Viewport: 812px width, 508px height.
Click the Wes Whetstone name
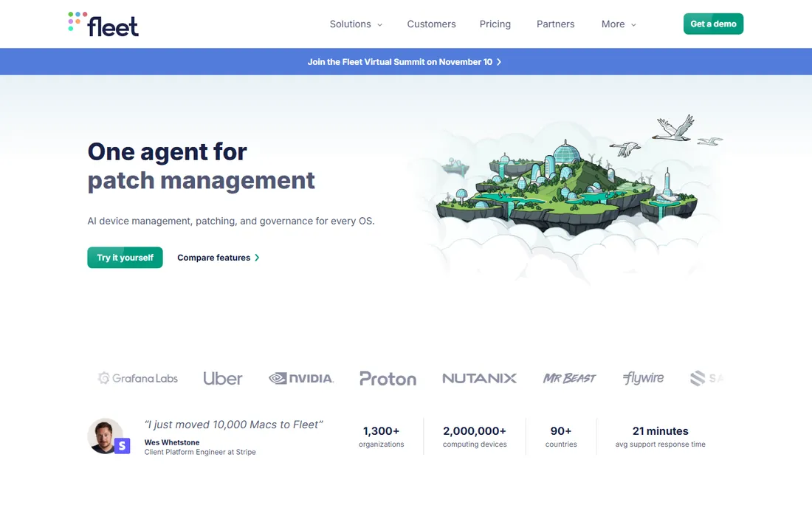tap(172, 442)
